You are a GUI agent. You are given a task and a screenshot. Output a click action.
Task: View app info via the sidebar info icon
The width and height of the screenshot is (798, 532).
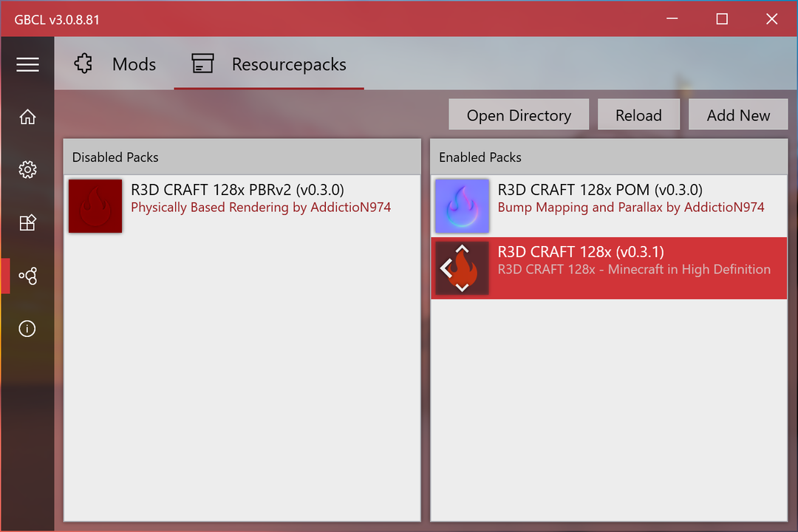click(27, 328)
